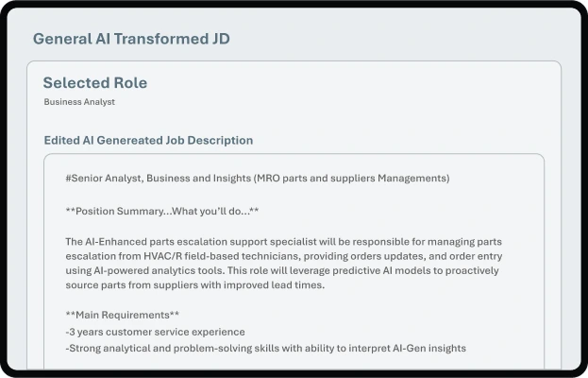
Task: Click the line starting with using AI-powered analytics
Action: pyautogui.click(x=287, y=270)
